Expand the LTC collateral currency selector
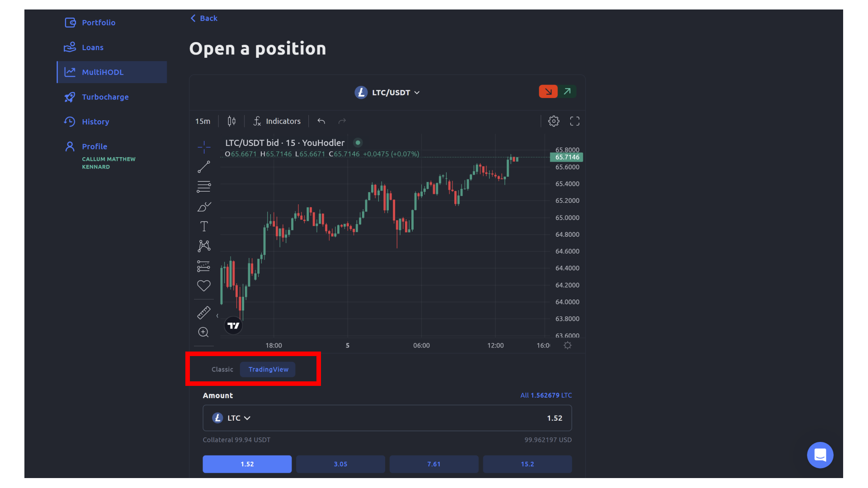Screen dimensions: 868x488 (x=232, y=417)
